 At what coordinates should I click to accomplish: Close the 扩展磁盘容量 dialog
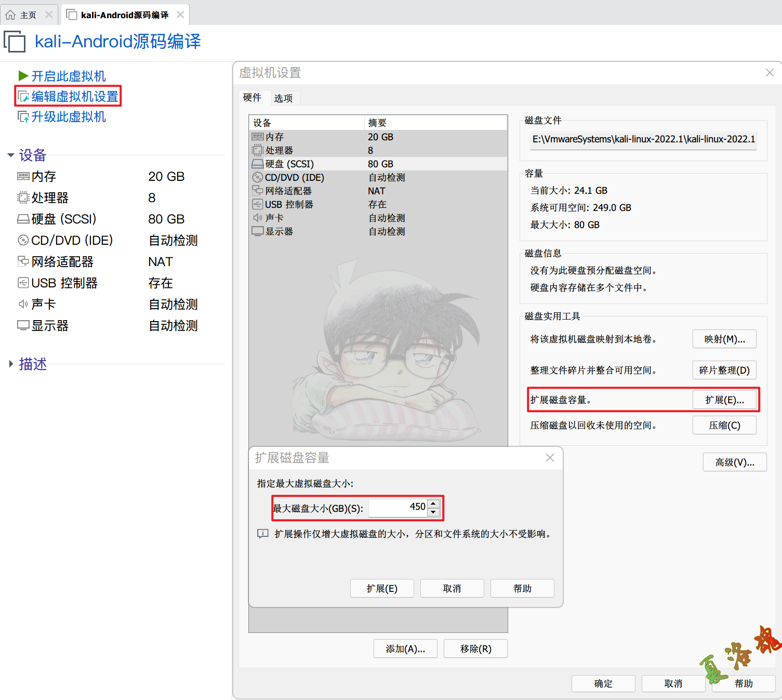[x=550, y=457]
